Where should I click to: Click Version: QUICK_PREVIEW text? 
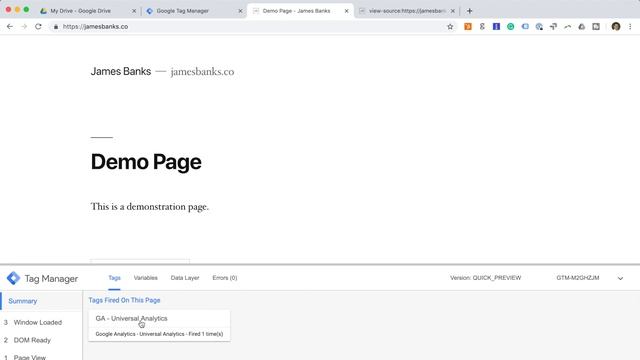(485, 278)
